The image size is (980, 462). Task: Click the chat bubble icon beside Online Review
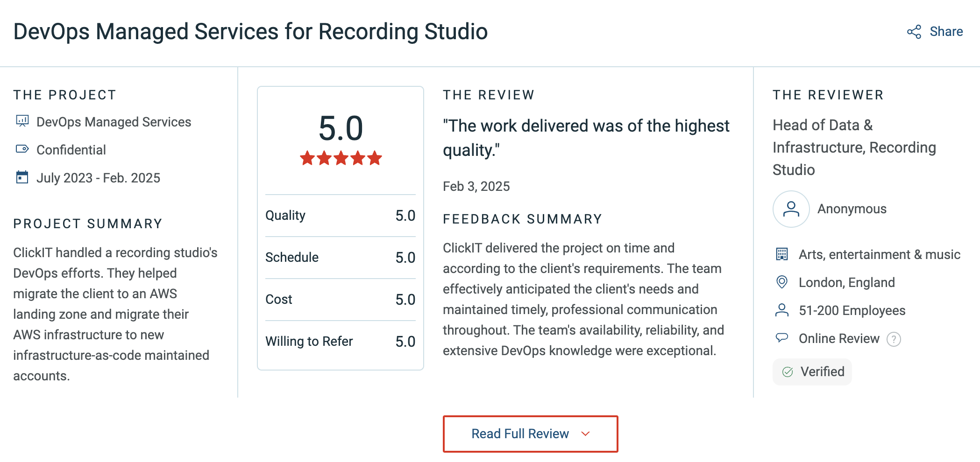click(x=783, y=338)
